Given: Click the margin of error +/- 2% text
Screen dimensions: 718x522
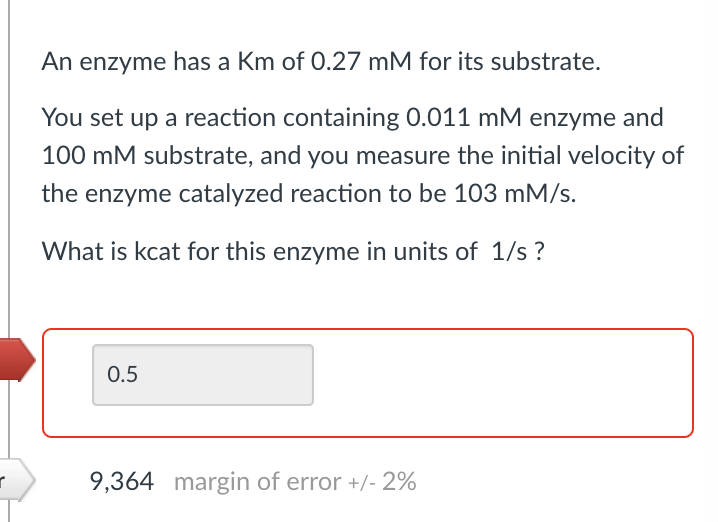Looking at the screenshot, I should click(295, 482).
